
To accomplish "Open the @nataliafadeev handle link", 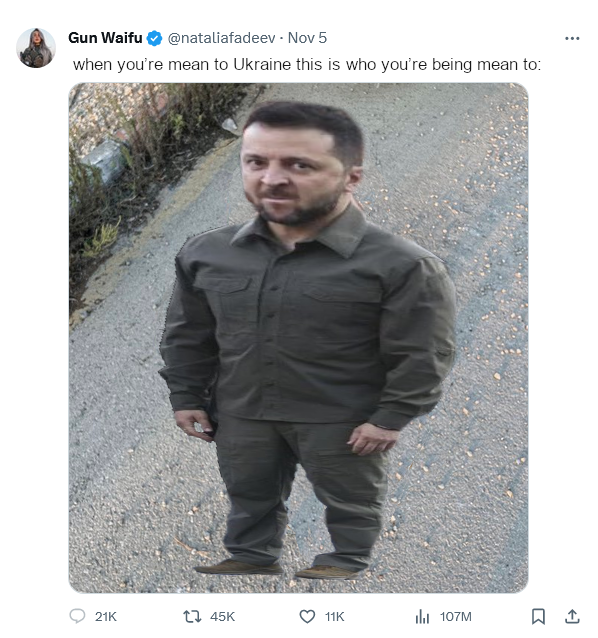I will (x=221, y=38).
